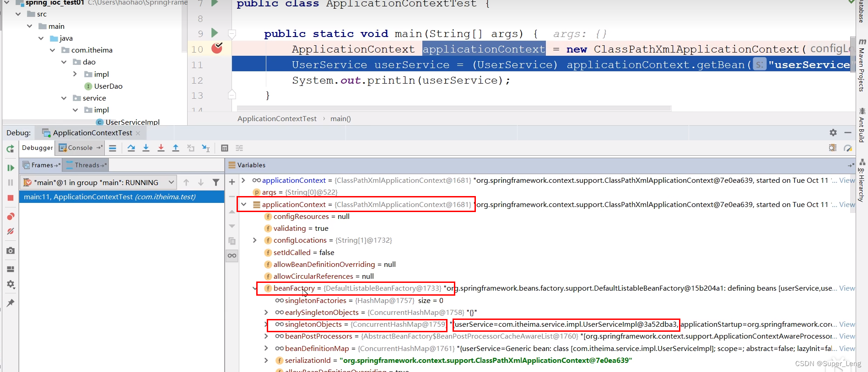868x372 pixels.
Task: Open the Hierarchy side panel
Action: (862, 181)
